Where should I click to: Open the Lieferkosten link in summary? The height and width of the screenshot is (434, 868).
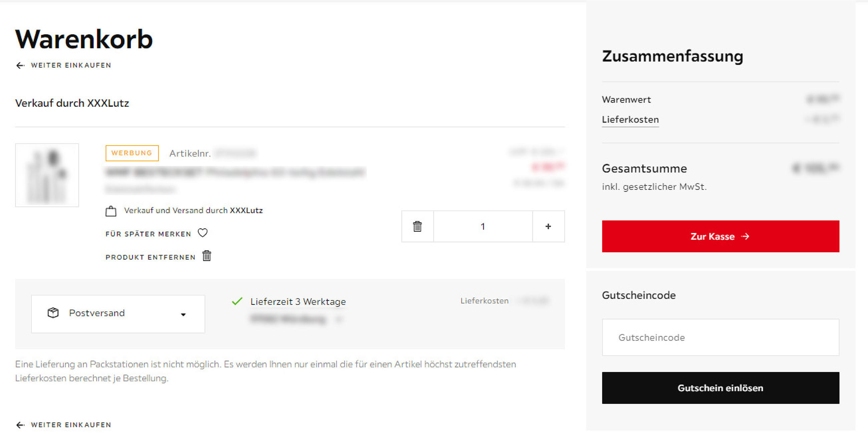coord(630,120)
